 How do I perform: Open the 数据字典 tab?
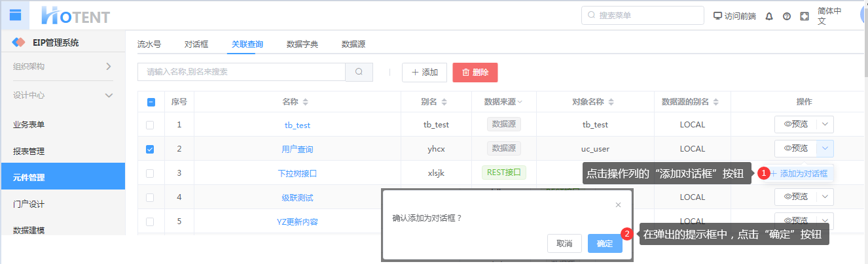click(302, 44)
